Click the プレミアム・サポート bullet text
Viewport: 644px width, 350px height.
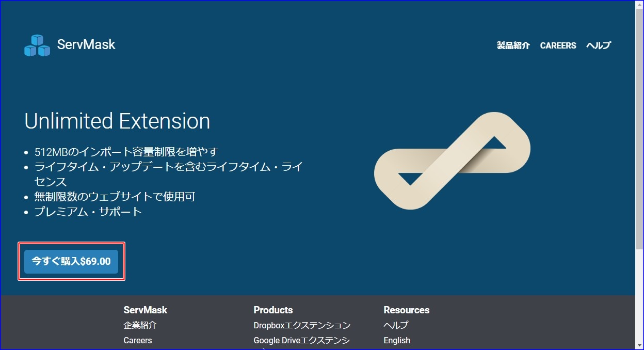(88, 212)
